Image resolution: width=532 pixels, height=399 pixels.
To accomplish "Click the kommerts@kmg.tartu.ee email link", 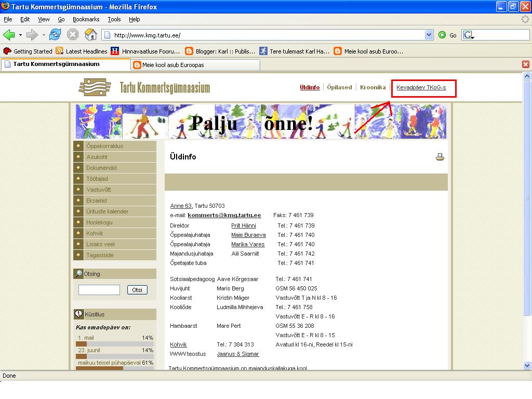I will click(224, 215).
